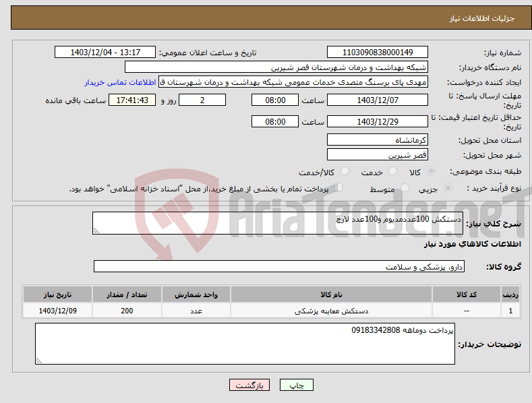The height and width of the screenshot is (403, 532).
Task: Click the resize handle of buyer notes textarea
Action: click(39, 361)
